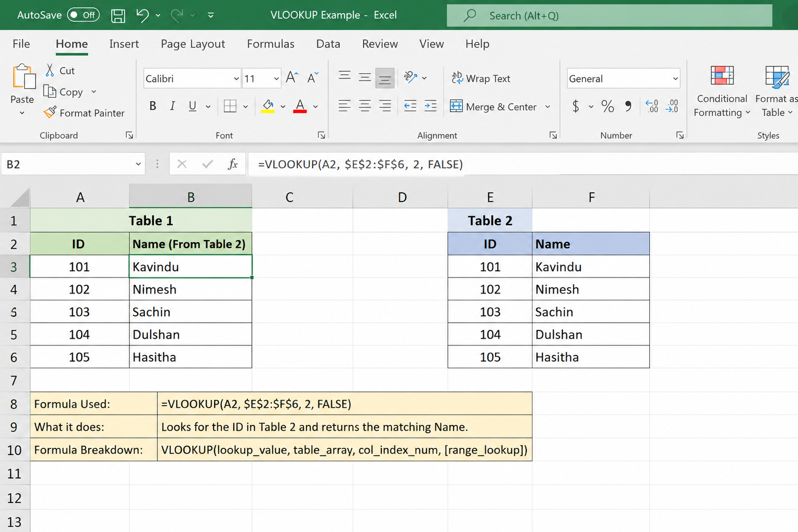Click Increase Decimal icon
This screenshot has height=532, width=798.
pyautogui.click(x=651, y=106)
